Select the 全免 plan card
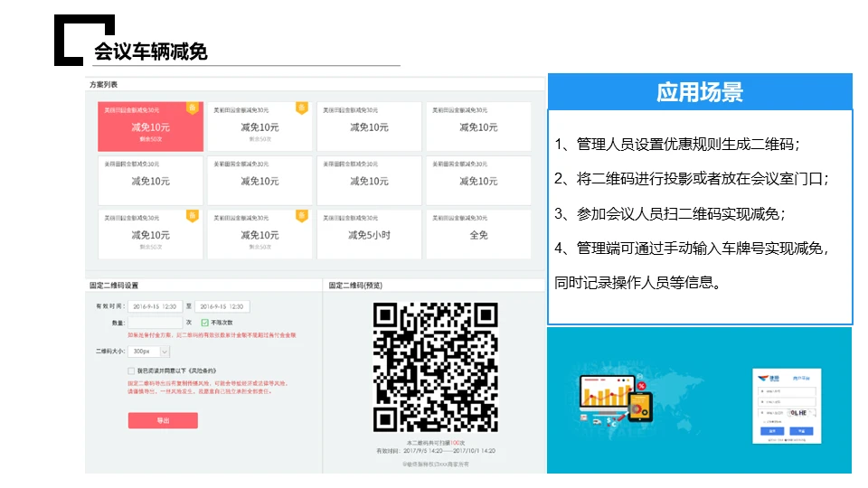The width and height of the screenshot is (868, 488). click(x=478, y=234)
